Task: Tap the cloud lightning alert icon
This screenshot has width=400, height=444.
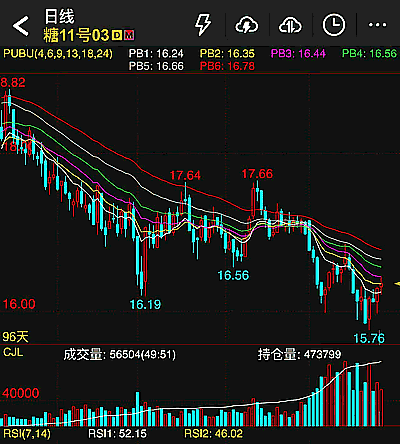Action: coord(247,25)
